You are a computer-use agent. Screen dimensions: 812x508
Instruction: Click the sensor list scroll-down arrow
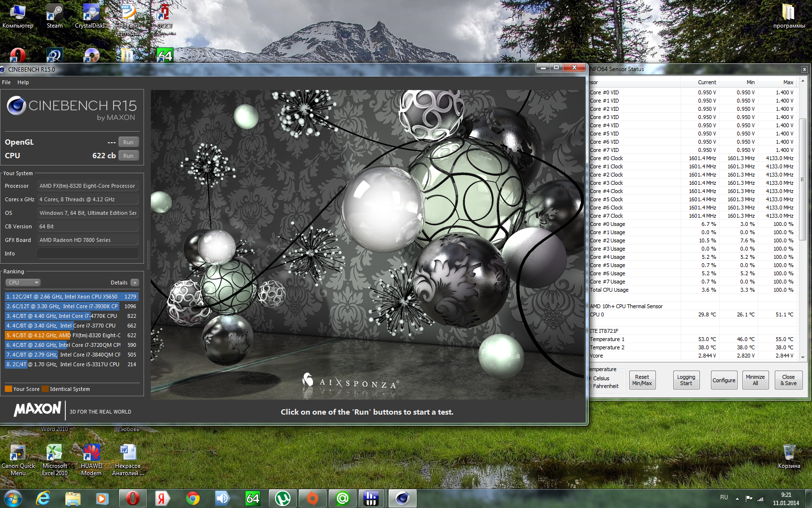pos(802,357)
